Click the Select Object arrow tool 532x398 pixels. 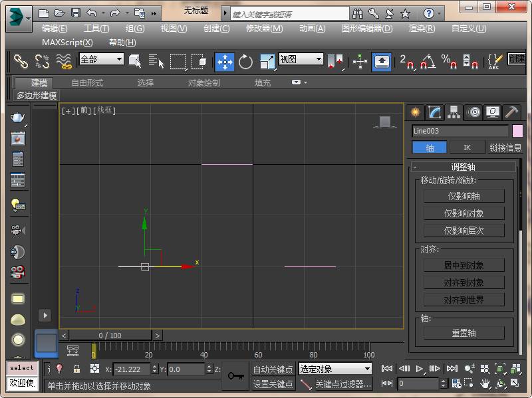pyautogui.click(x=135, y=62)
